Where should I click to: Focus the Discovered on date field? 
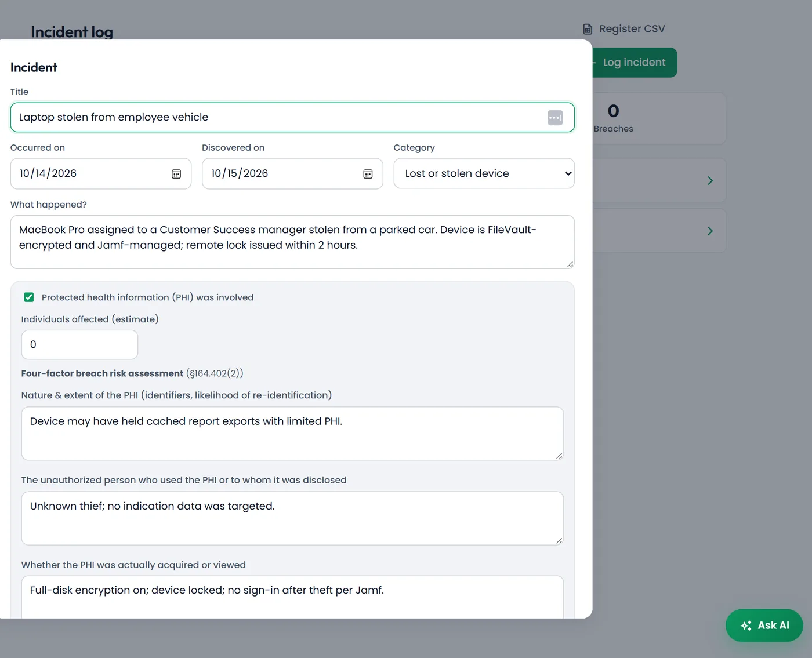coord(292,173)
